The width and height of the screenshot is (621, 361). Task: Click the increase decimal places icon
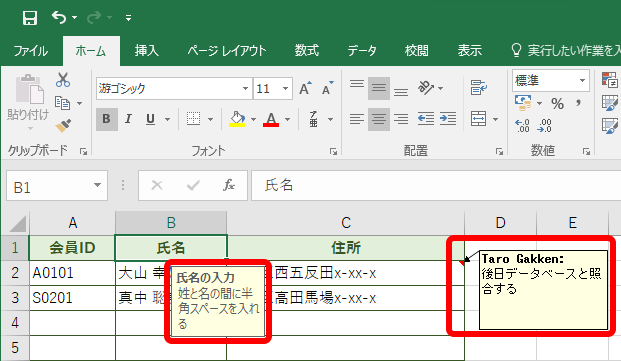pyautogui.click(x=523, y=126)
